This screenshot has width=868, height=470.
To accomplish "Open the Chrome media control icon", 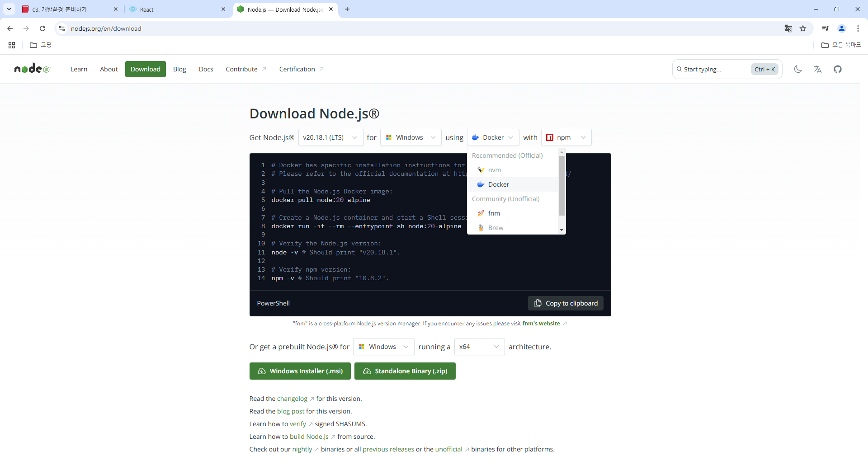I will 826,28.
